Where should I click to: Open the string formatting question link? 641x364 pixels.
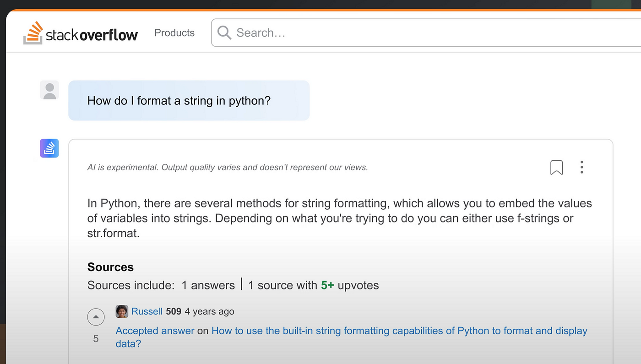coord(352,337)
